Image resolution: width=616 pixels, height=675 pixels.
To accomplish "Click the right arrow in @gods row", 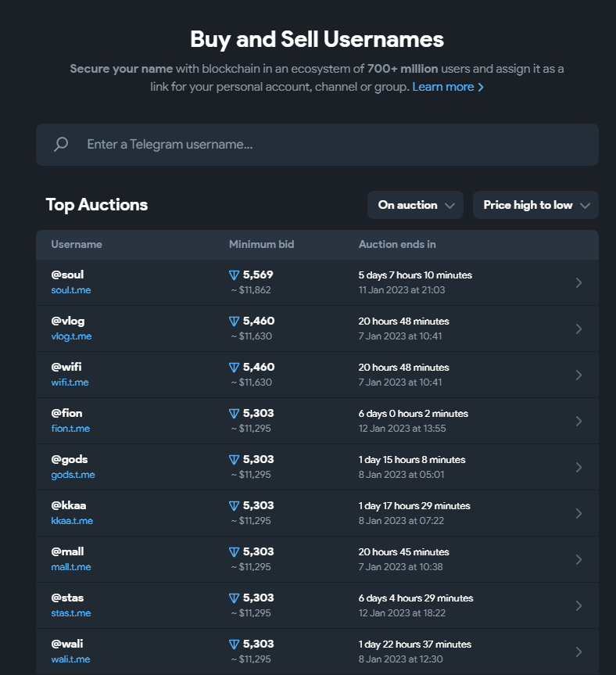I will (x=578, y=467).
